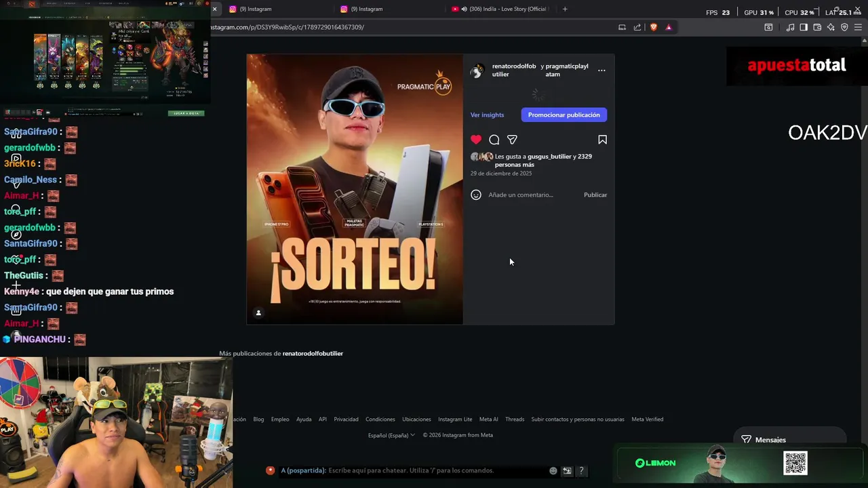Image resolution: width=868 pixels, height=488 pixels.
Task: Open the Threads footer link
Action: (x=515, y=419)
